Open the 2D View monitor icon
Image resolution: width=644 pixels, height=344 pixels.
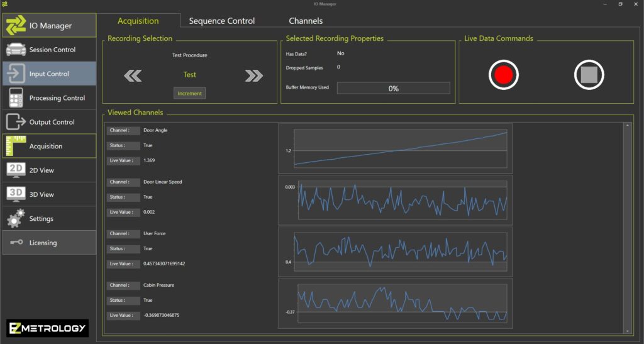tap(16, 170)
